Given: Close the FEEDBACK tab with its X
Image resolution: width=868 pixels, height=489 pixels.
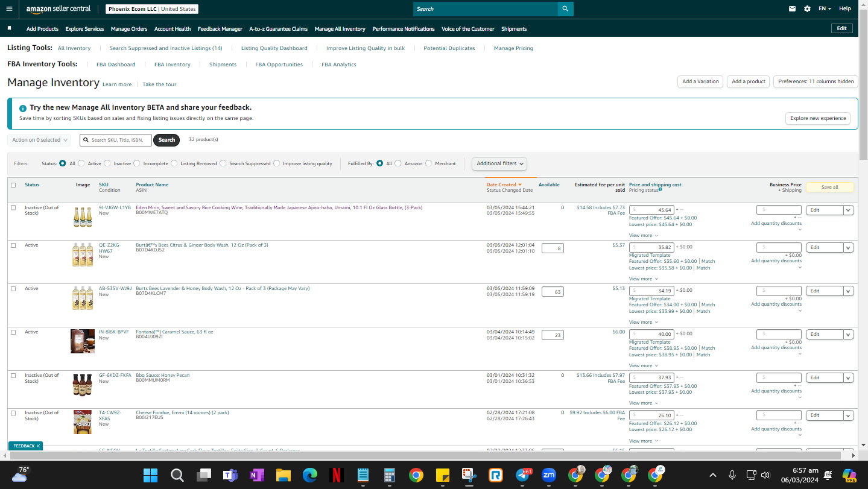Looking at the screenshot, I should [x=38, y=446].
